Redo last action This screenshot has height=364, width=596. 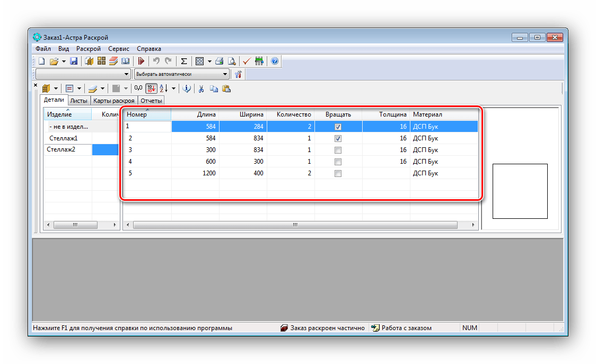(x=168, y=61)
